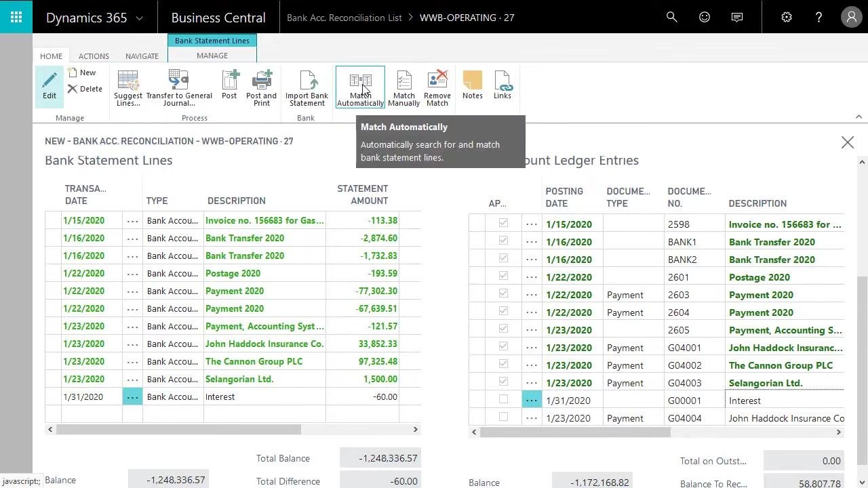This screenshot has width=868, height=488.
Task: Collapse the ribbon with chevron arrow
Action: 859,117
